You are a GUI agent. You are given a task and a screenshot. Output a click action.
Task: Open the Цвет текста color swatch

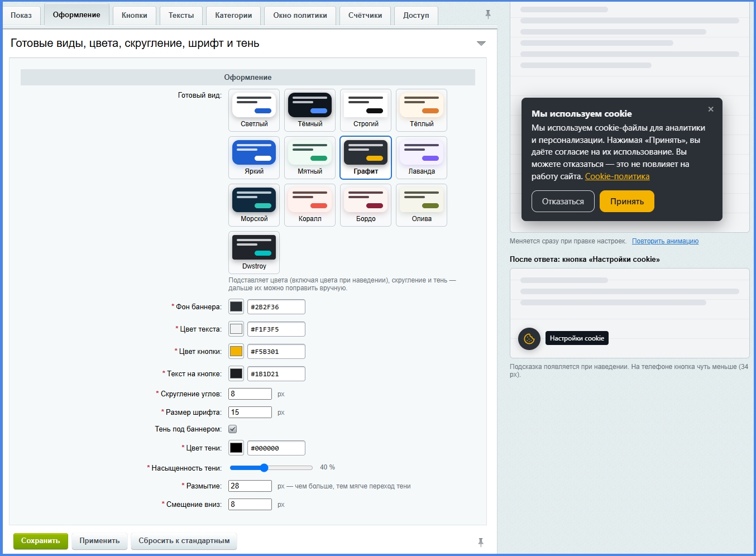(236, 329)
